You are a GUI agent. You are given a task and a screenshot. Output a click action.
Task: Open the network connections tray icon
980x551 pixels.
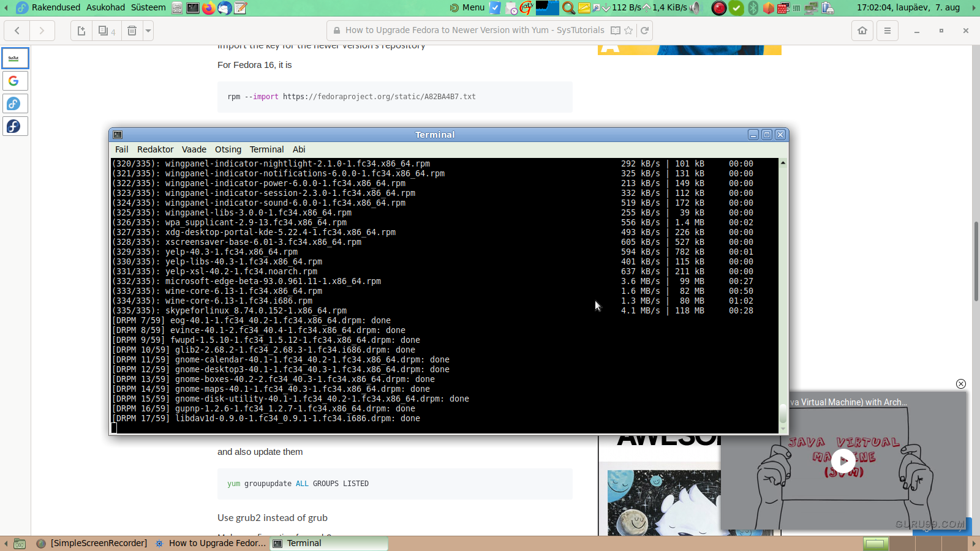pyautogui.click(x=812, y=8)
